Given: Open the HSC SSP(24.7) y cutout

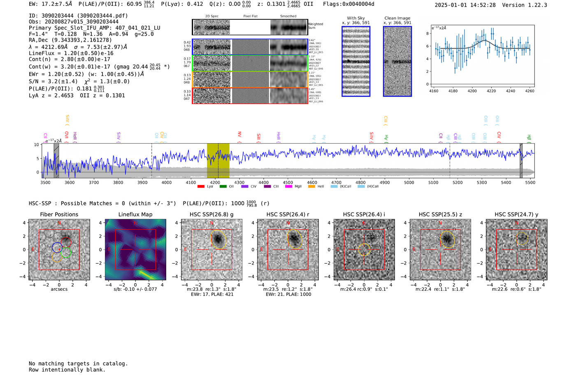Looking at the screenshot, I should pyautogui.click(x=517, y=250).
